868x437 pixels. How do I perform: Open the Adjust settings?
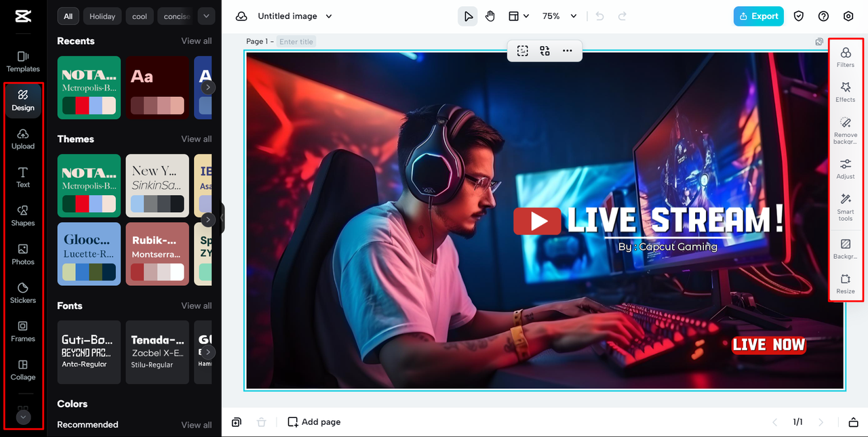(x=846, y=169)
